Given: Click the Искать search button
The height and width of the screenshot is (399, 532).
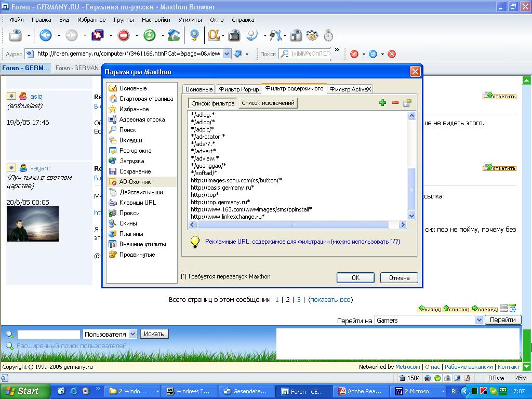Looking at the screenshot, I should [154, 334].
